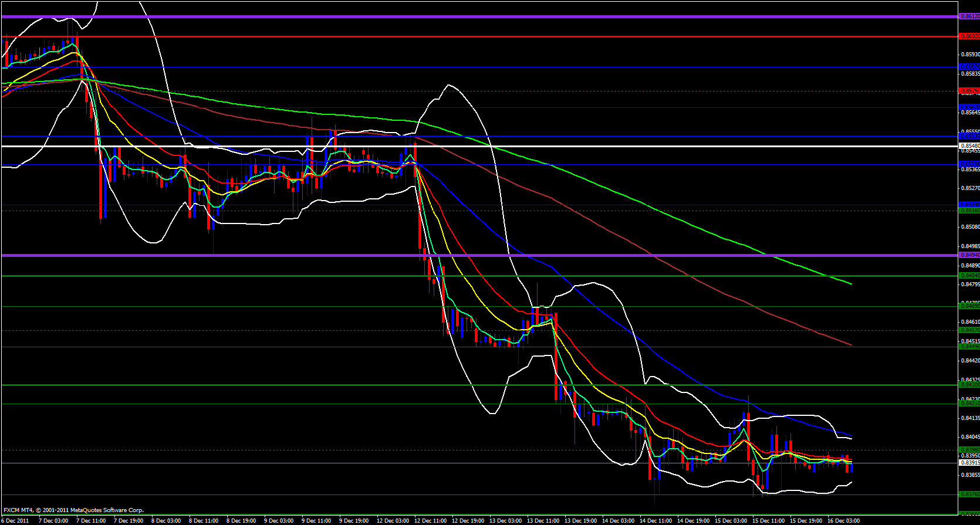Click the blue 0.85390 level label

[969, 164]
